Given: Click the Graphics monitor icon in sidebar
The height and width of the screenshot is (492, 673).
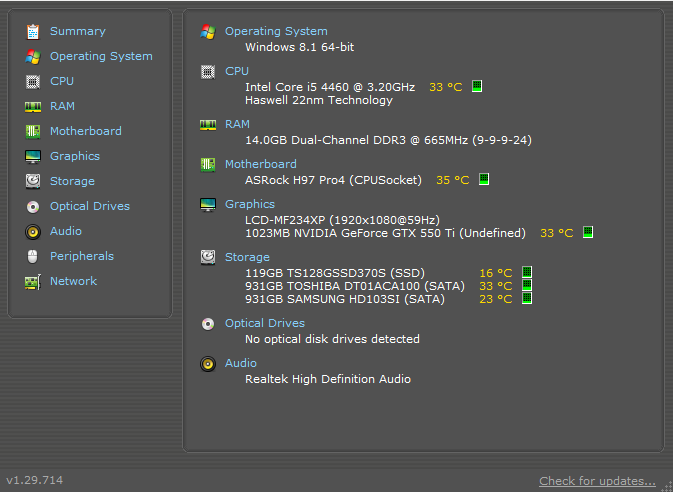Looking at the screenshot, I should pyautogui.click(x=33, y=157).
